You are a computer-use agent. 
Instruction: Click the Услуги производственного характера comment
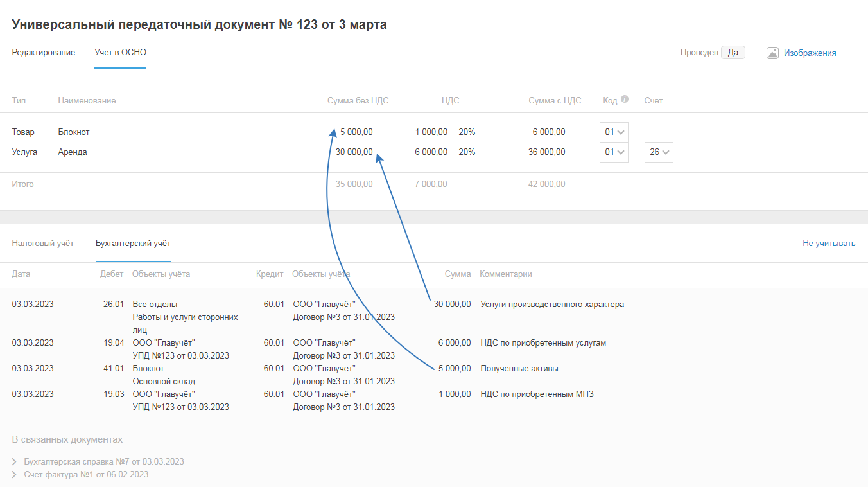[551, 305]
